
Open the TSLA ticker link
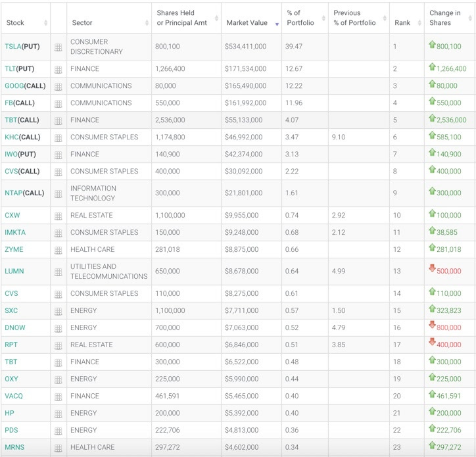pyautogui.click(x=13, y=47)
